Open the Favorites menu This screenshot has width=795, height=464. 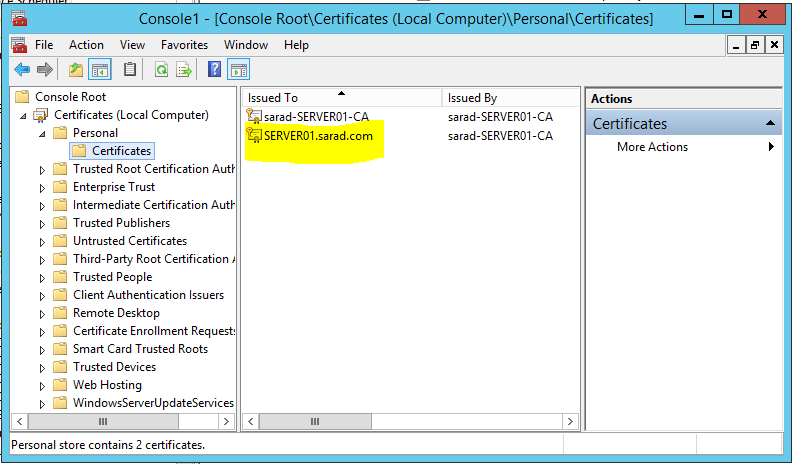click(x=185, y=45)
